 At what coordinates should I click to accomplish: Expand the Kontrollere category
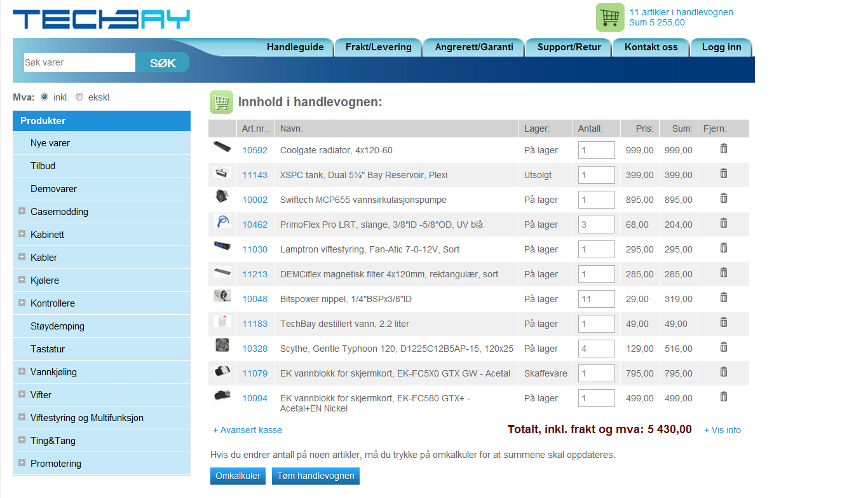(x=22, y=303)
